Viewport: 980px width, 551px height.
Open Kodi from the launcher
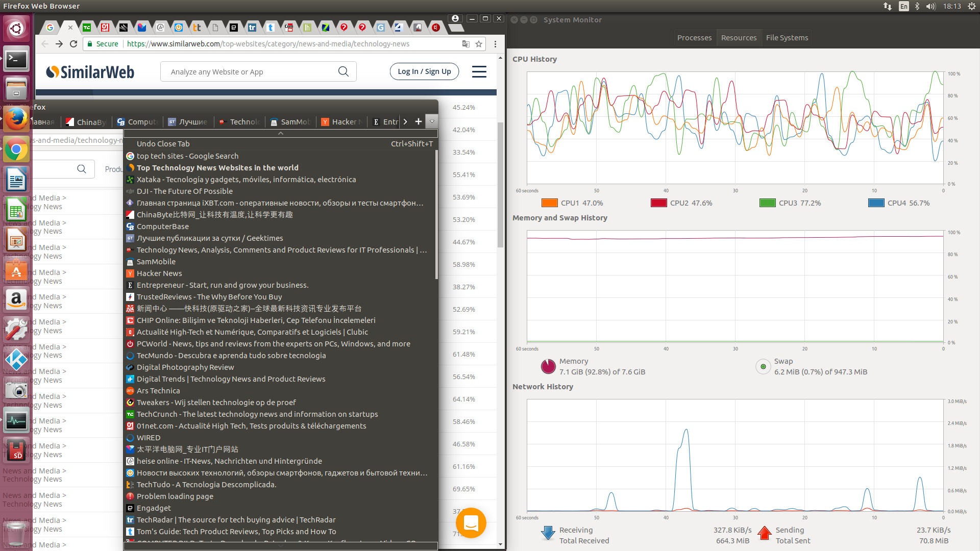click(16, 360)
